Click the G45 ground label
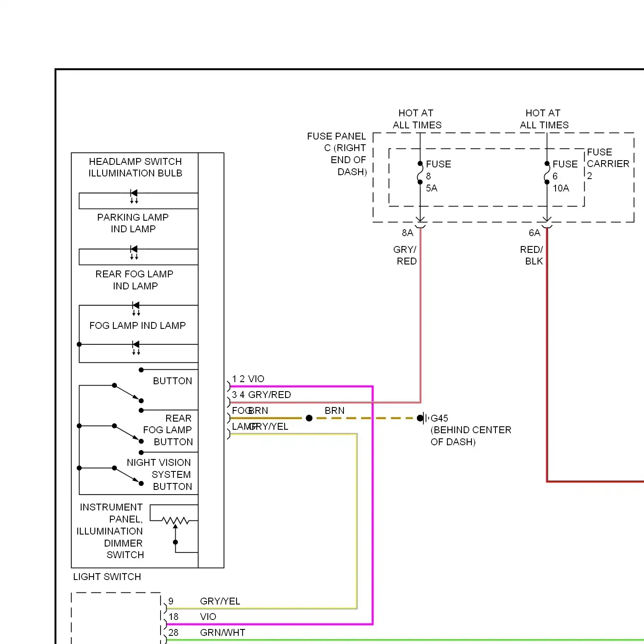This screenshot has width=644, height=644. [439, 418]
